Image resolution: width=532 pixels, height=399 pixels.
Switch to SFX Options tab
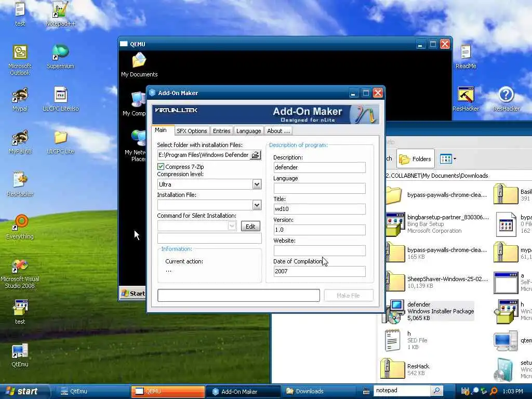tap(192, 131)
